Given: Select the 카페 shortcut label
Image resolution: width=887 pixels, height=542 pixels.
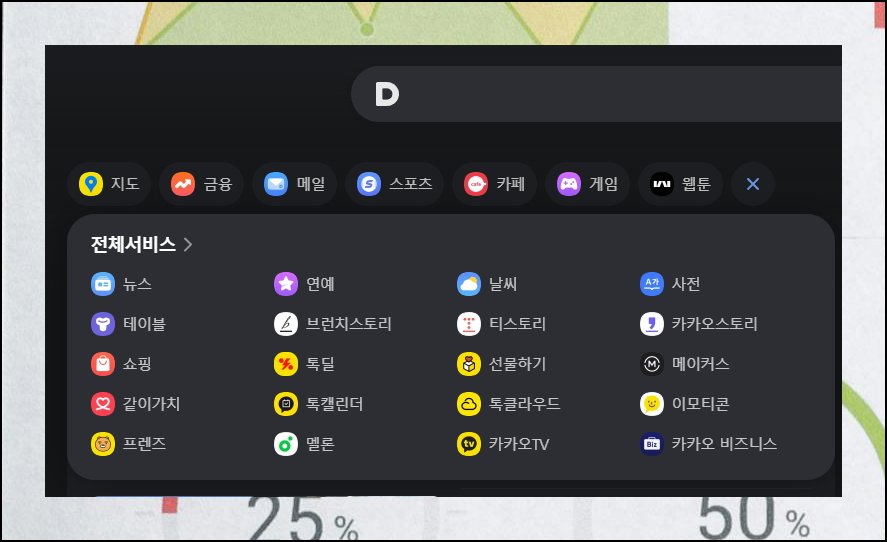Looking at the screenshot, I should click(x=510, y=184).
